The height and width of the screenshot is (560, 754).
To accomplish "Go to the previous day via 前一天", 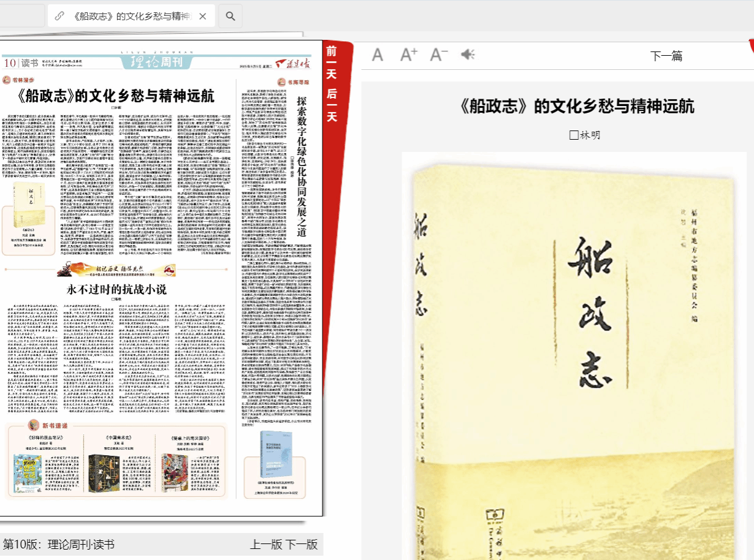I will [332, 61].
